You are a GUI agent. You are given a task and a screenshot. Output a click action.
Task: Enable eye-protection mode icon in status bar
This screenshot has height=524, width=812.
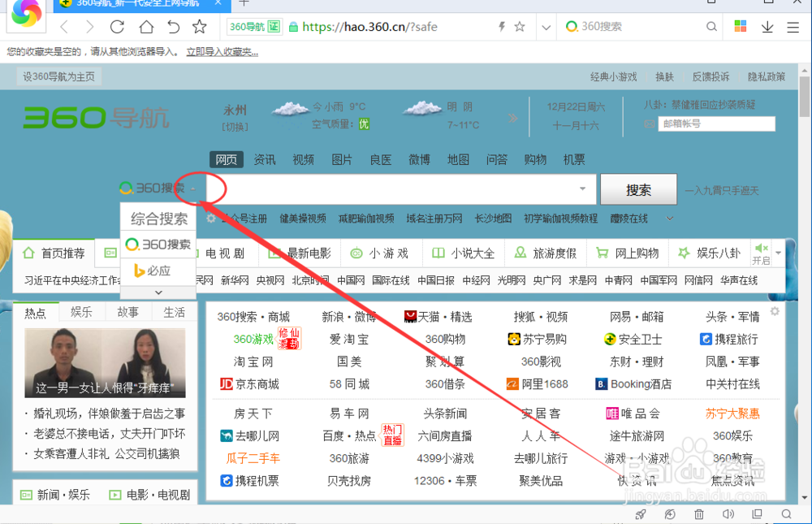(x=669, y=514)
